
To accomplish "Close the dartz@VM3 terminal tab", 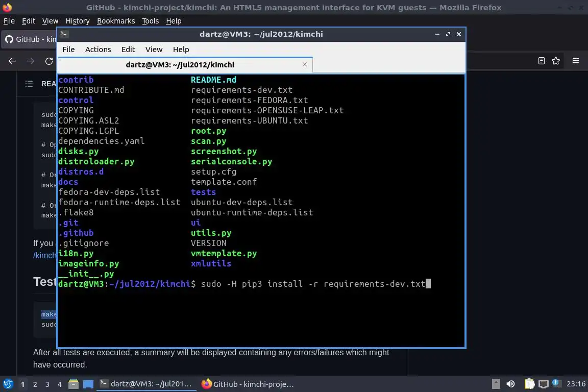I will coord(305,64).
